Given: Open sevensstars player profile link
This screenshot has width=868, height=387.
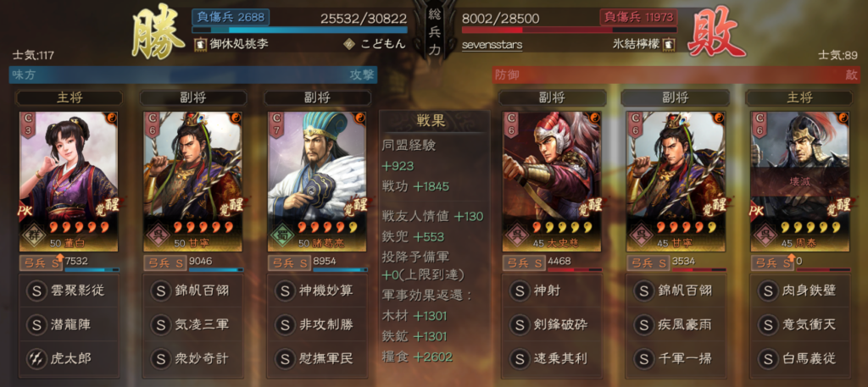Looking at the screenshot, I should 492,44.
